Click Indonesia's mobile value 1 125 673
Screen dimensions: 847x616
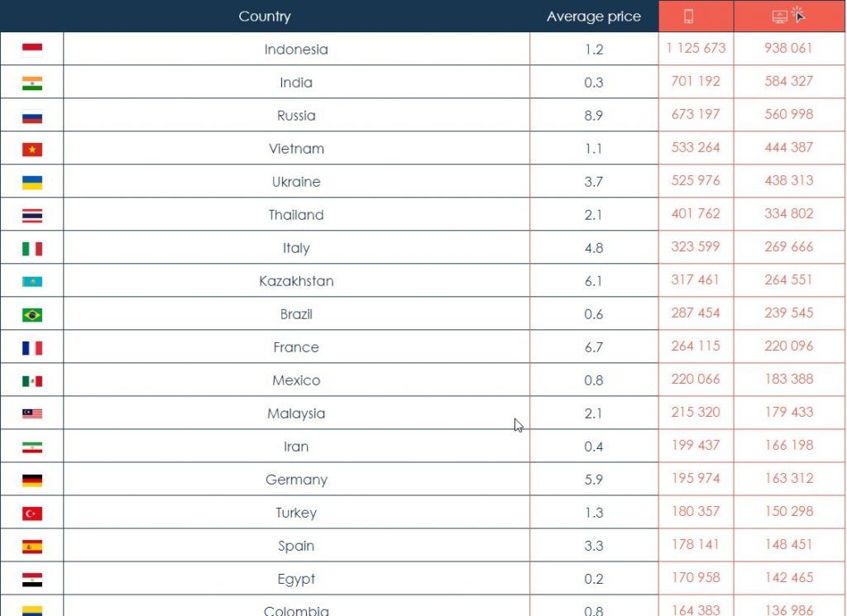tap(696, 48)
